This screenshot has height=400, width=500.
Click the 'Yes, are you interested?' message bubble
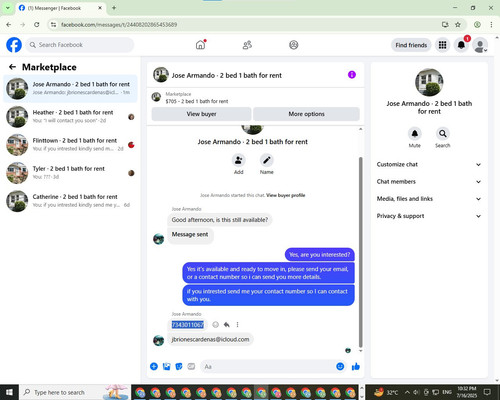tap(320, 255)
